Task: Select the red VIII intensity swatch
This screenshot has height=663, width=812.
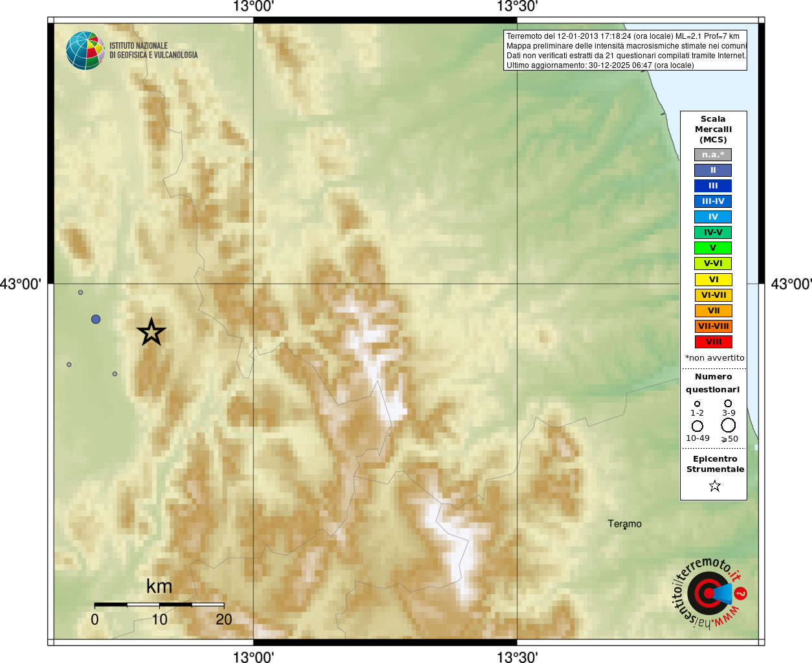Action: 713,342
